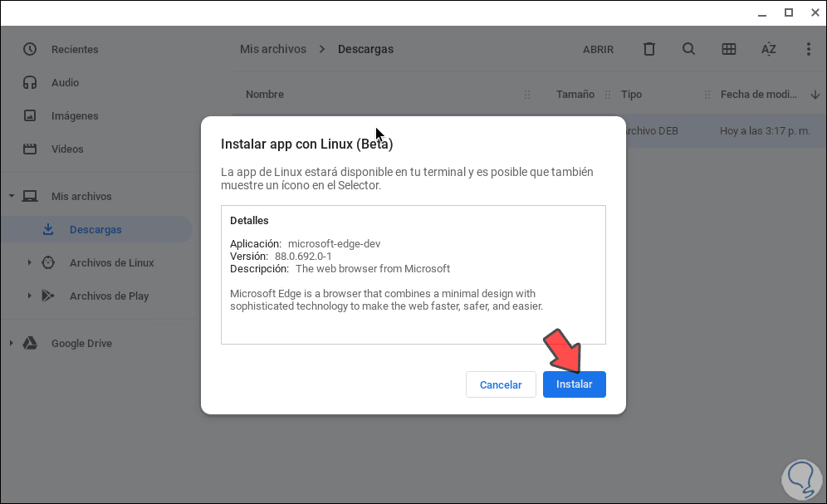Image resolution: width=827 pixels, height=504 pixels.
Task: Open the three-dot more menu
Action: (x=809, y=49)
